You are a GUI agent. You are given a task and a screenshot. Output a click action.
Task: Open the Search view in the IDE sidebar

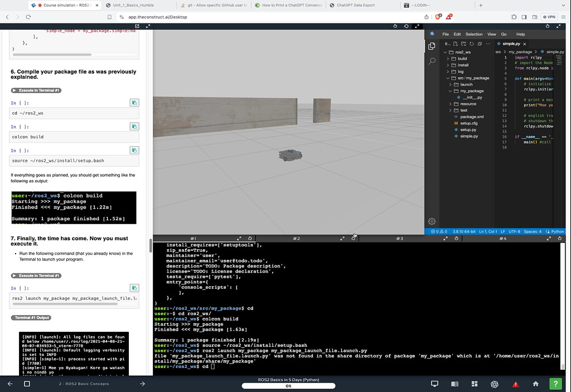point(432,61)
